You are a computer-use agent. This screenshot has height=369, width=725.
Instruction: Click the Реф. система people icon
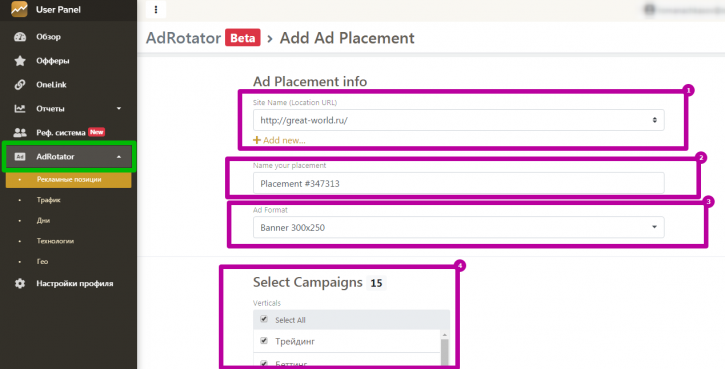click(20, 133)
